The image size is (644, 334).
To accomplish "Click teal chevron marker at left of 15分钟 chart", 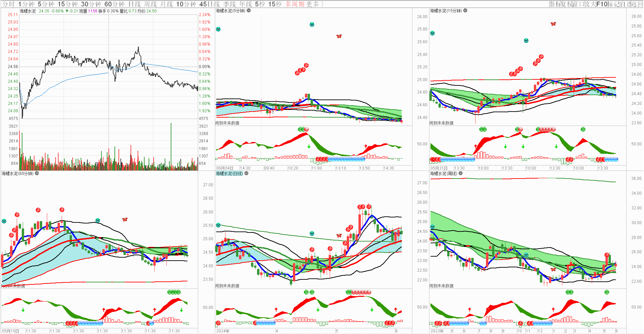I will coord(432,33).
